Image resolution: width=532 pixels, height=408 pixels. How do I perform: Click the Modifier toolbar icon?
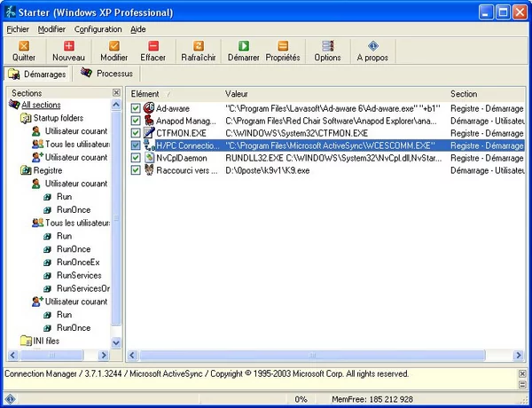[114, 46]
